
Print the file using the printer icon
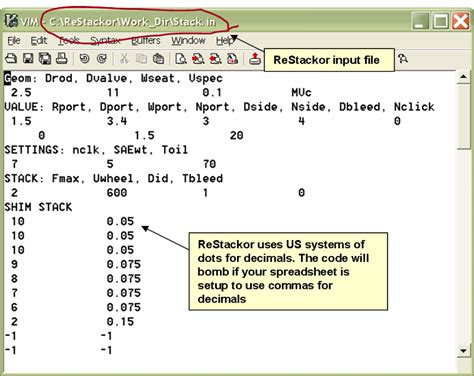[x=62, y=59]
